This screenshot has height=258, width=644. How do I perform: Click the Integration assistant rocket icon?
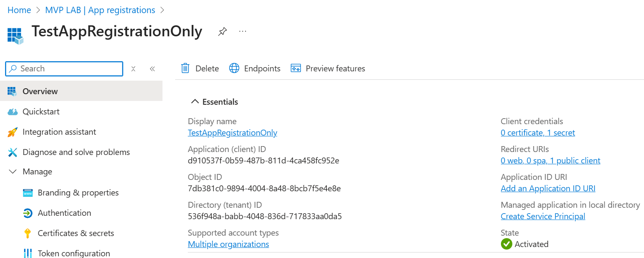pos(13,132)
